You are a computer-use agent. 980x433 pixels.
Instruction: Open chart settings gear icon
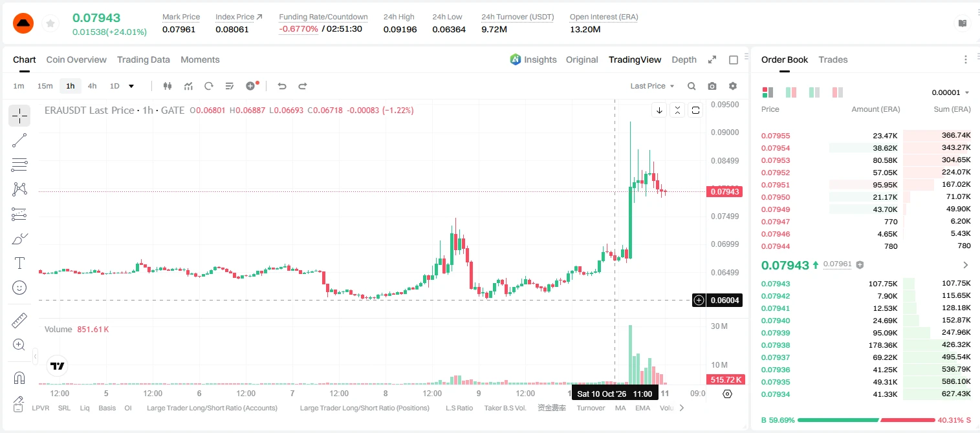click(733, 86)
